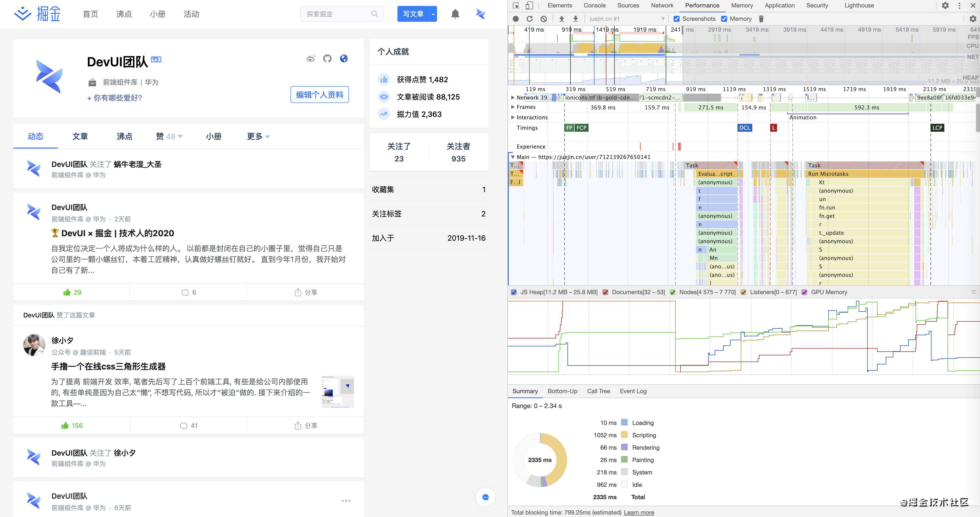The width and height of the screenshot is (980, 517).
Task: Like the css三角形生成器 article (156)
Action: point(72,425)
